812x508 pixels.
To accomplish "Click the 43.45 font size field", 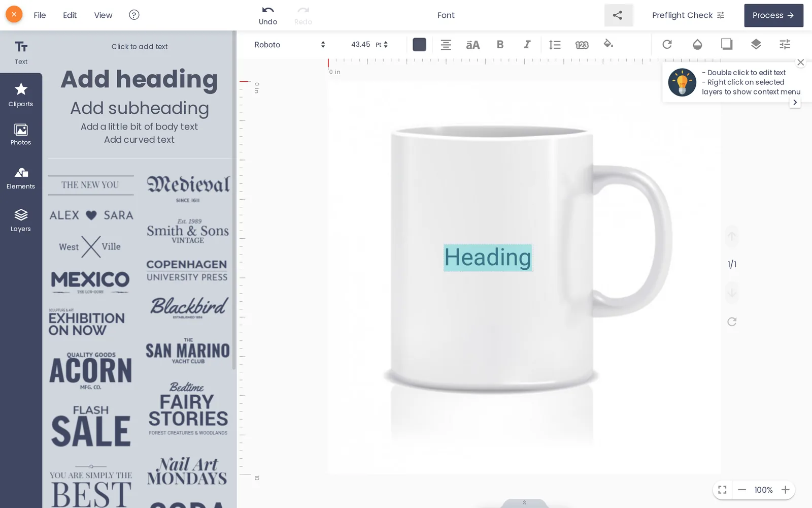I will [360, 45].
